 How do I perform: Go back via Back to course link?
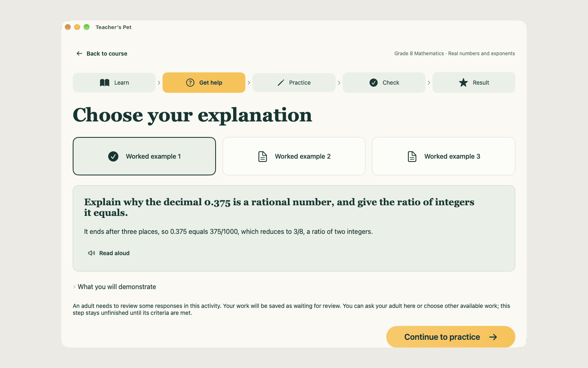point(102,54)
